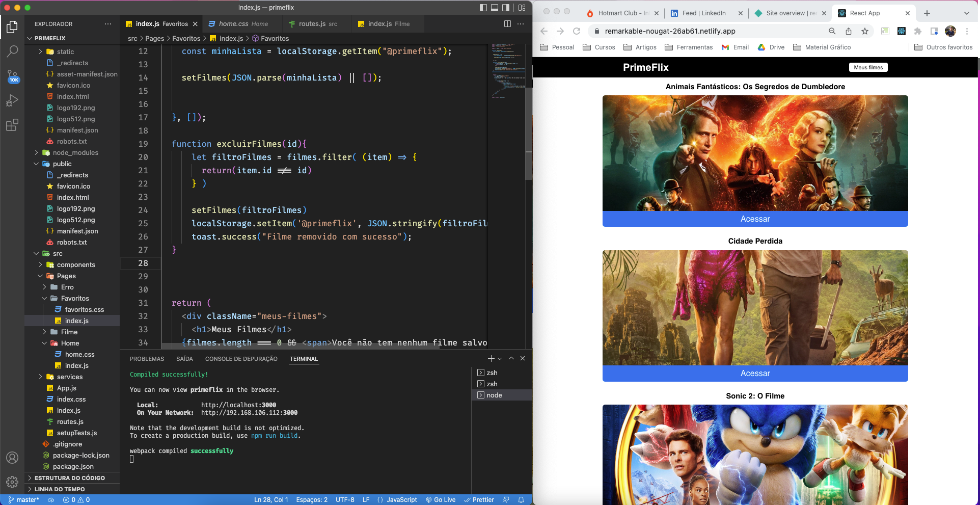This screenshot has height=505, width=980.
Task: Click the feedback icon in status bar
Action: click(x=506, y=500)
